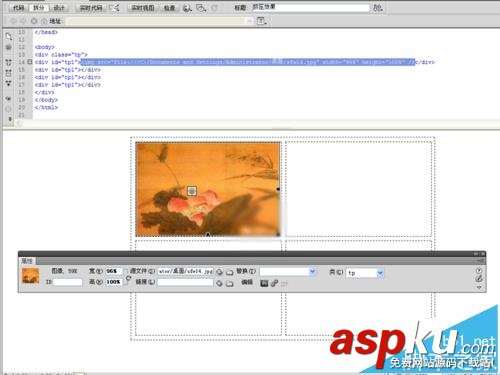
Task: Click the empty top-right div box in design view
Action: tap(358, 189)
